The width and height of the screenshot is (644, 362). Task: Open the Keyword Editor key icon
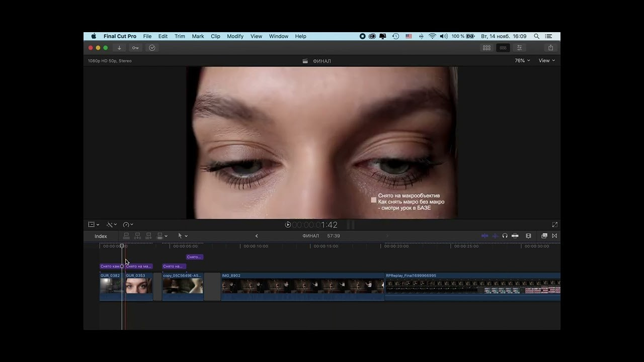135,48
